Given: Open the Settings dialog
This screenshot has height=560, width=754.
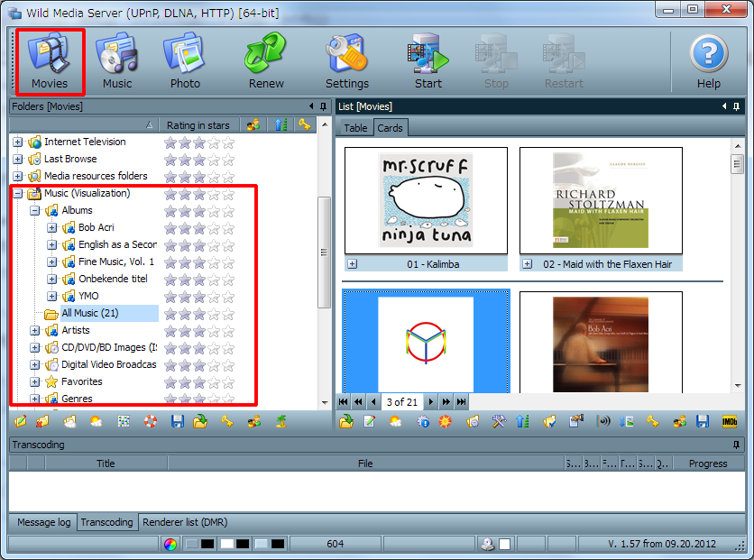Looking at the screenshot, I should point(346,61).
